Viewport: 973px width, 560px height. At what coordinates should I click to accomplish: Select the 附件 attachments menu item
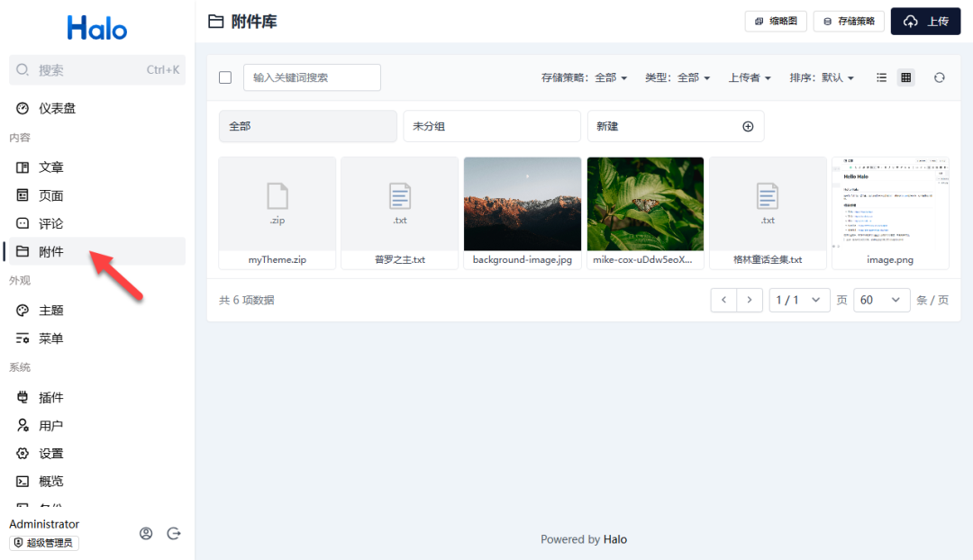(x=96, y=251)
